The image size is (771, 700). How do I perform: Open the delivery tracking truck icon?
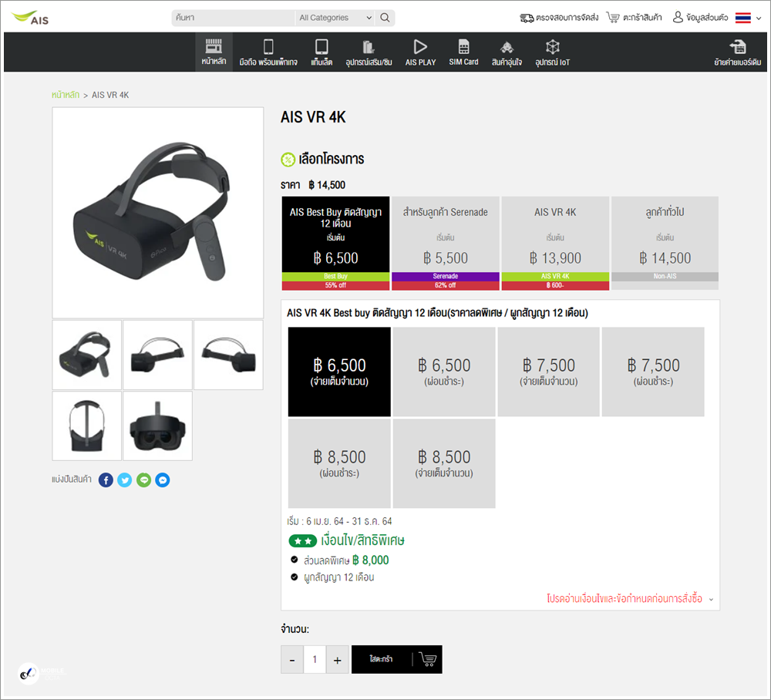pos(527,18)
